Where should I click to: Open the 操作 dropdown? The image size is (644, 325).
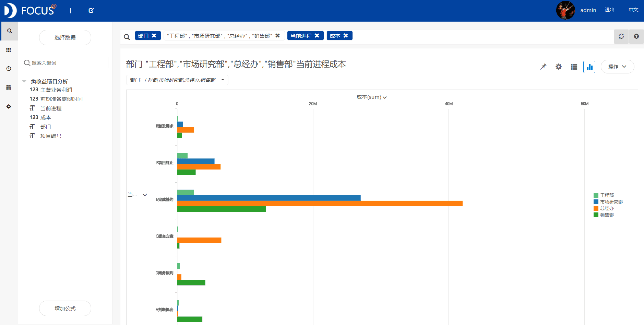617,67
